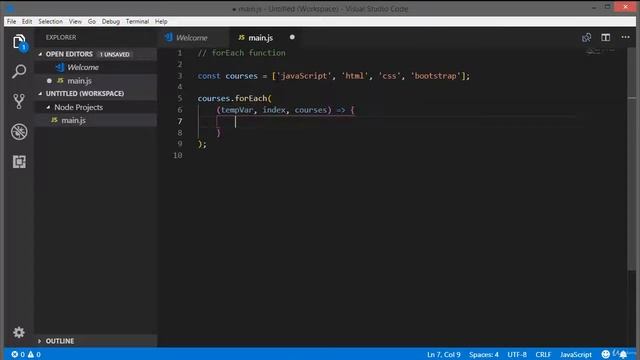The width and height of the screenshot is (640, 360).
Task: Collapse the Open Editors section
Action: (40, 54)
